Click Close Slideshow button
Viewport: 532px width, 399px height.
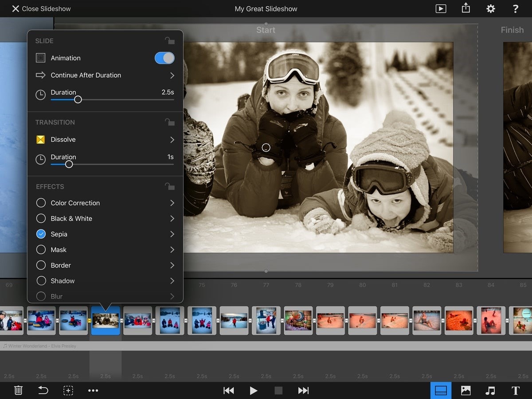click(x=41, y=8)
